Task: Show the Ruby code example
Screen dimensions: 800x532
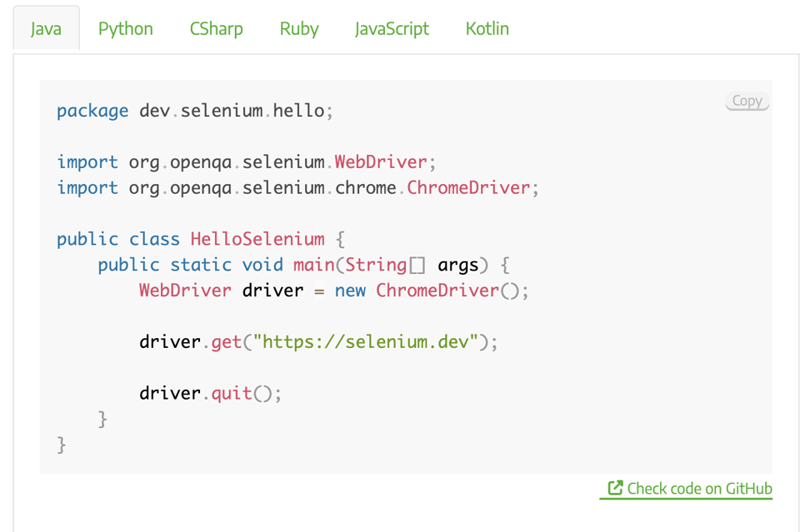Action: pyautogui.click(x=298, y=28)
